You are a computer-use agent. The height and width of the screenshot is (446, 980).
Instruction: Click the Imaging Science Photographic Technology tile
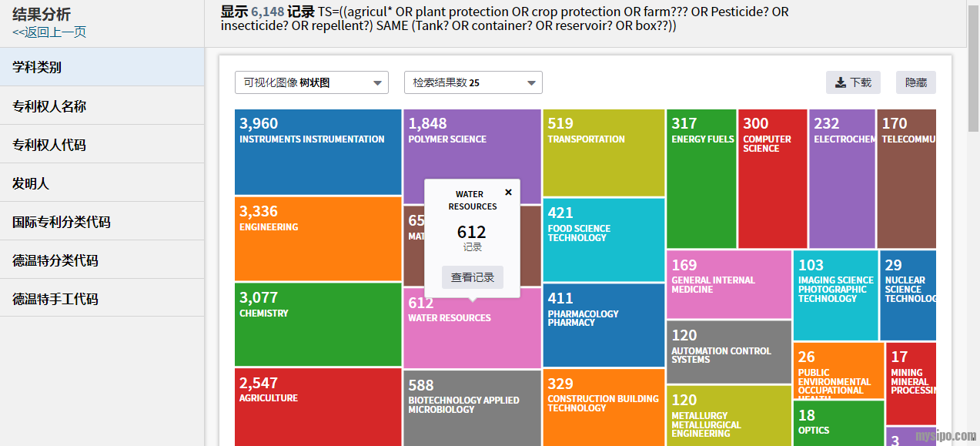[x=835, y=295]
